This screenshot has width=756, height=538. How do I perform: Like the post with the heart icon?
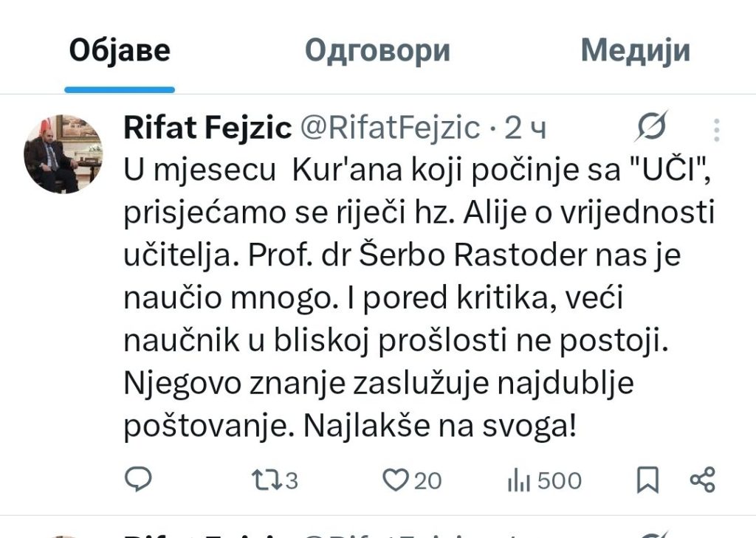[x=396, y=481]
